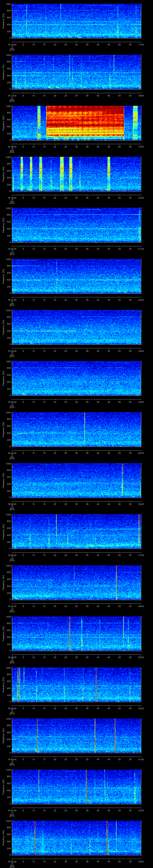Click the '21:00' end time label

pyautogui.click(x=141, y=249)
